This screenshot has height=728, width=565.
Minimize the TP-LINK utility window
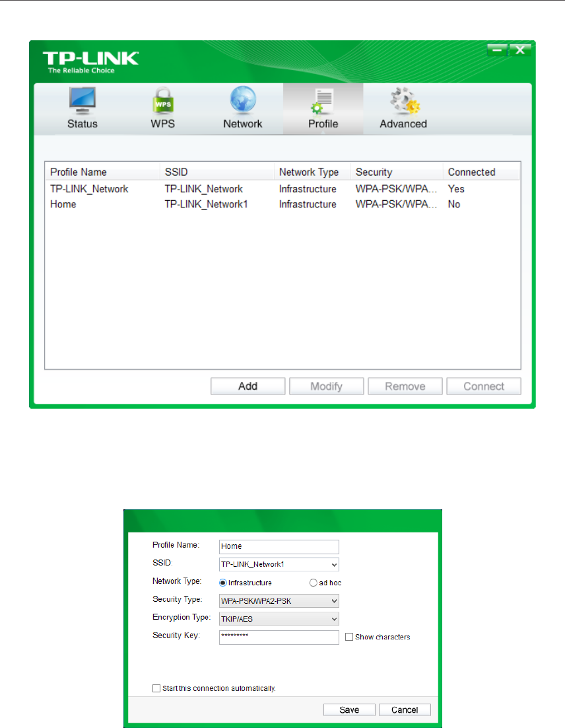pos(497,50)
